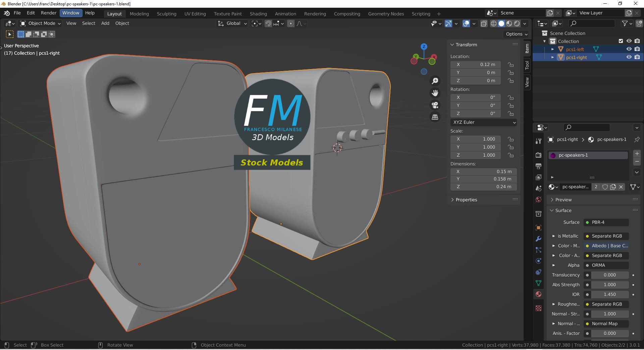Toggle show gizmo button
The width and height of the screenshot is (644, 350).
448,23
